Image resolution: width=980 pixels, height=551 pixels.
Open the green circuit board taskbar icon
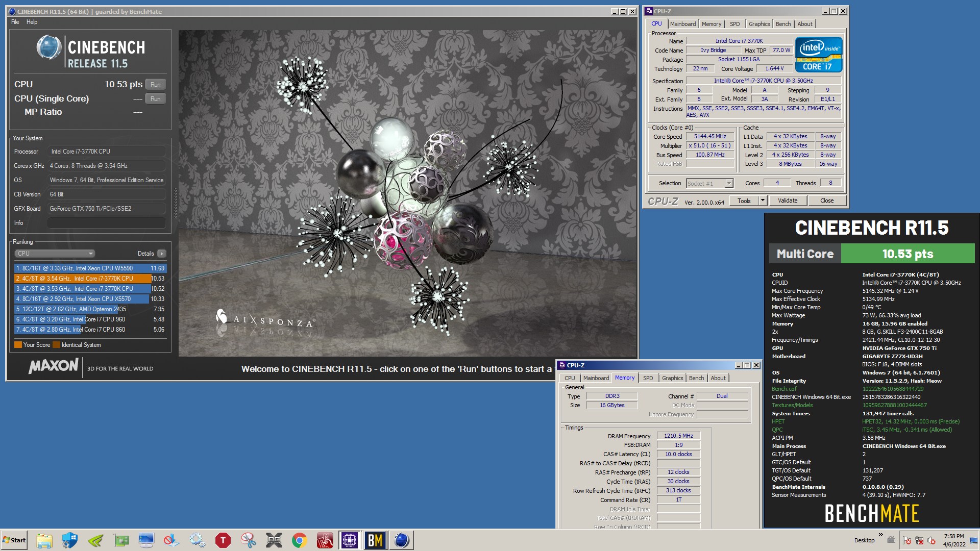click(121, 540)
